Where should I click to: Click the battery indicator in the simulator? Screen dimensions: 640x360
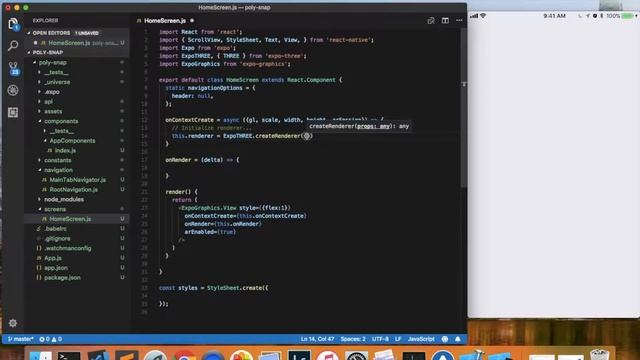pos(627,16)
